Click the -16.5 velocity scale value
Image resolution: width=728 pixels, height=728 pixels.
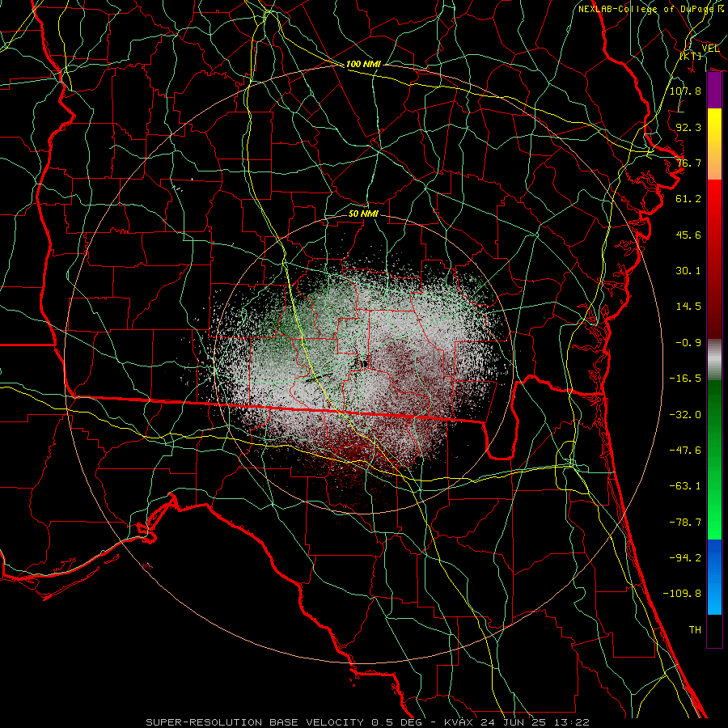coord(685,379)
